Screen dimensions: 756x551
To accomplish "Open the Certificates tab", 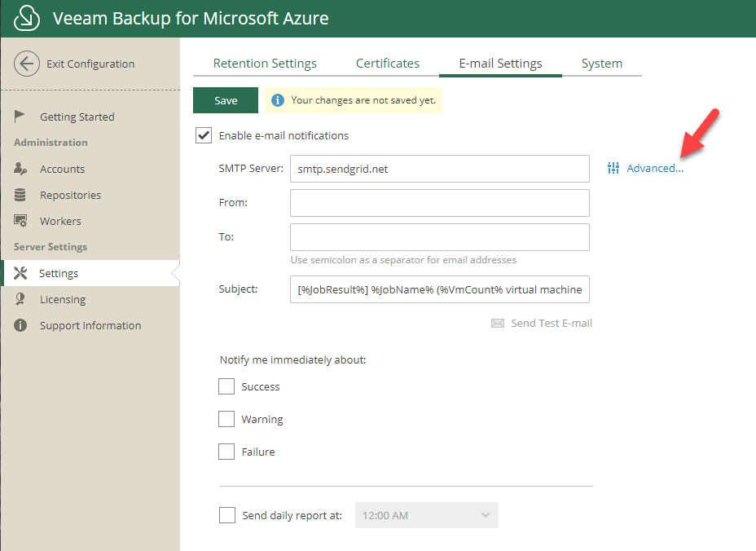I will coord(388,64).
